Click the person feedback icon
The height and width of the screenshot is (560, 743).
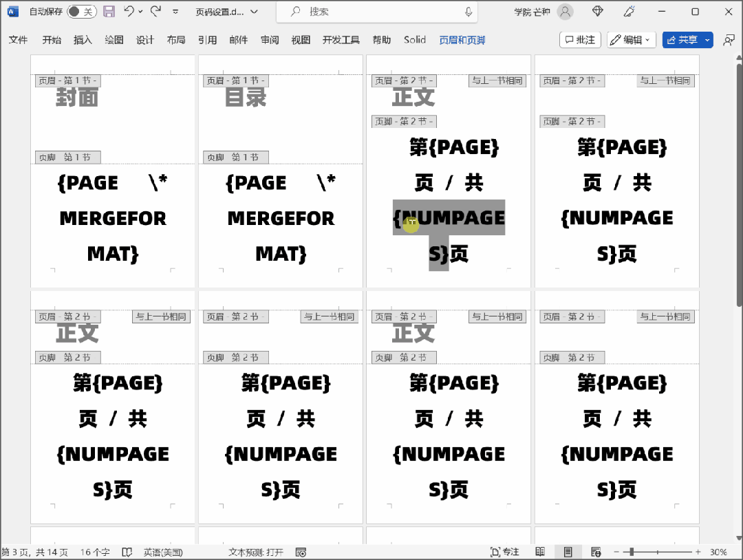point(729,41)
